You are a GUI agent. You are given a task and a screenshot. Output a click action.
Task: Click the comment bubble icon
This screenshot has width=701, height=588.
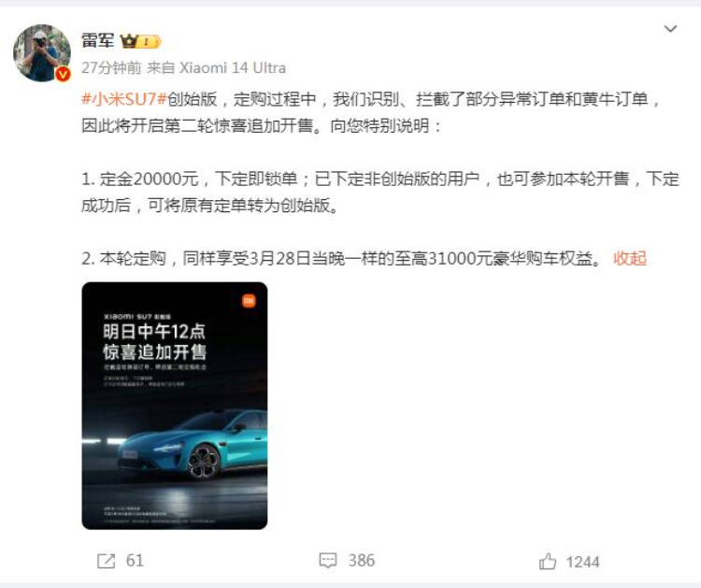(x=328, y=561)
